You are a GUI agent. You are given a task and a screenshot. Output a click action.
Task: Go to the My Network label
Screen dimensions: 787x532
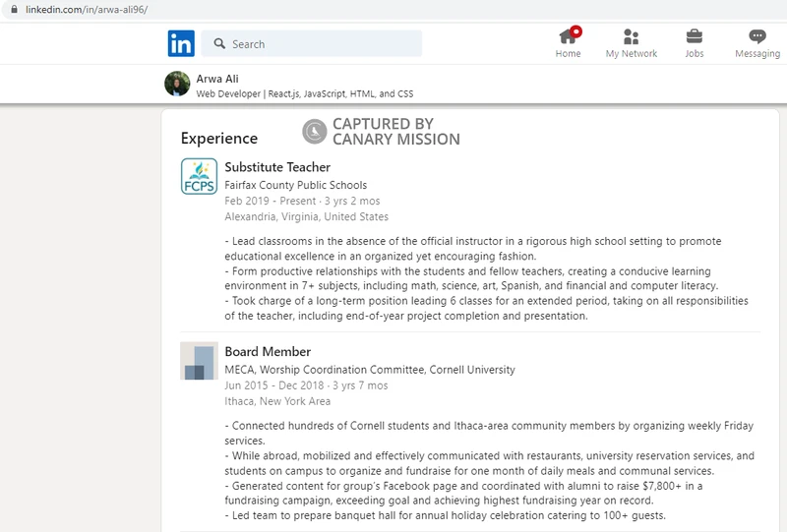coord(631,53)
